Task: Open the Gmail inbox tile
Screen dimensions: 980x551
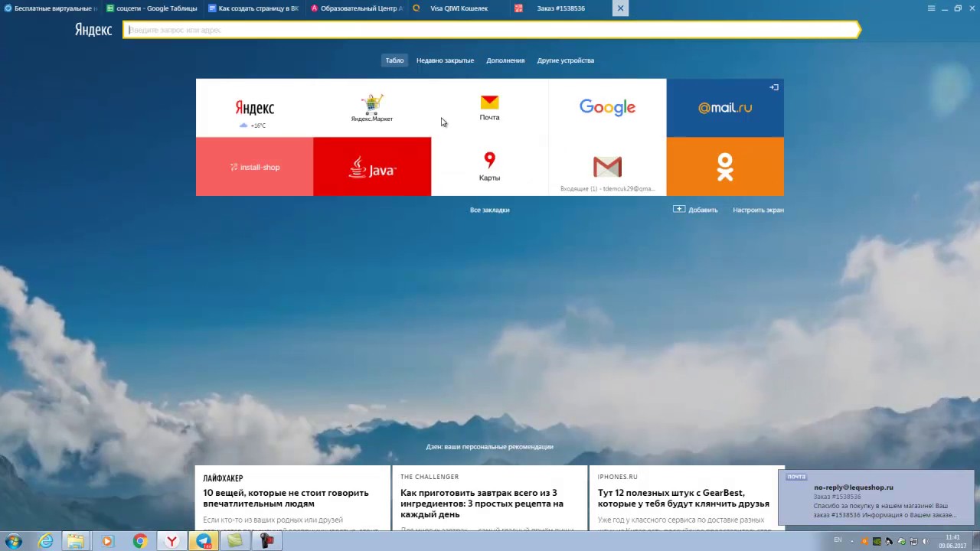Action: (607, 167)
